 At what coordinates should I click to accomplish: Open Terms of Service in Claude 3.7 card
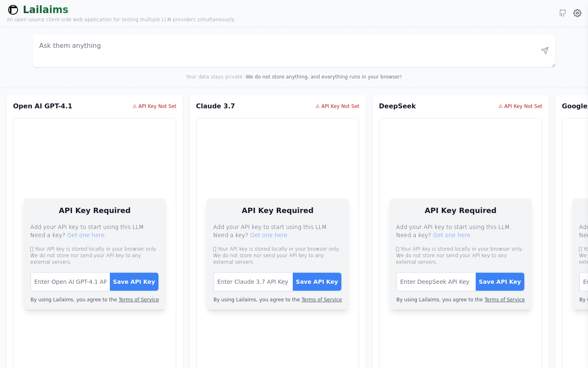(322, 300)
